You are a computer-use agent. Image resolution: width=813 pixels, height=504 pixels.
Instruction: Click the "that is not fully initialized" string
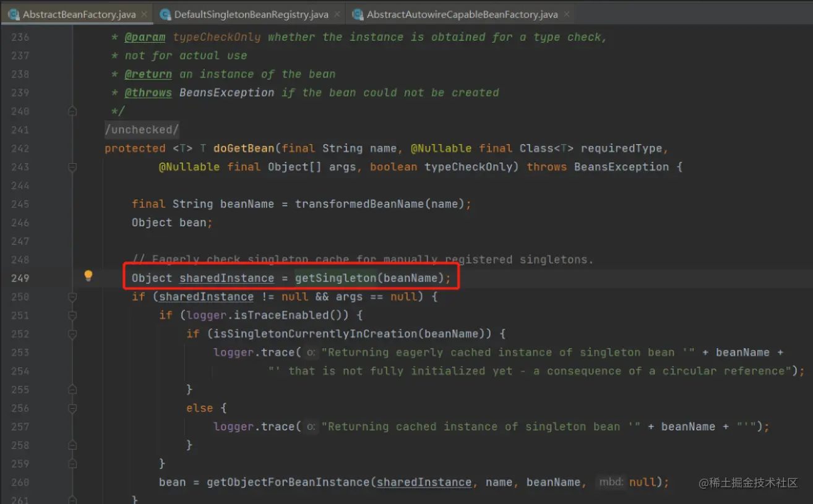(x=530, y=371)
